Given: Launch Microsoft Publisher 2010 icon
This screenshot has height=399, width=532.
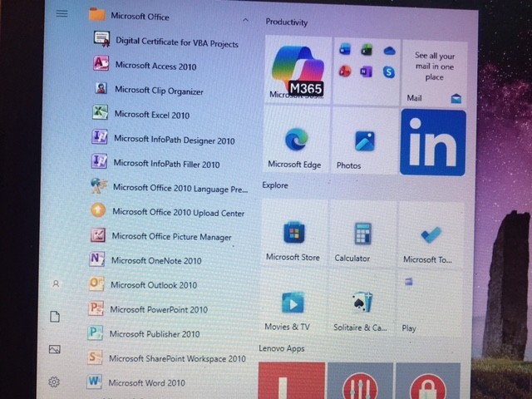Looking at the screenshot, I should [x=95, y=332].
